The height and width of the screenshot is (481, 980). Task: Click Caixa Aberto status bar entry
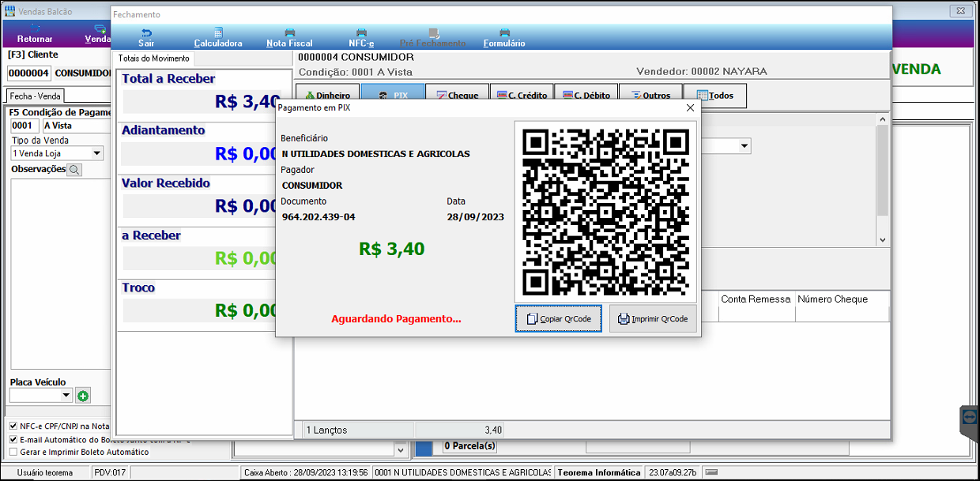305,472
